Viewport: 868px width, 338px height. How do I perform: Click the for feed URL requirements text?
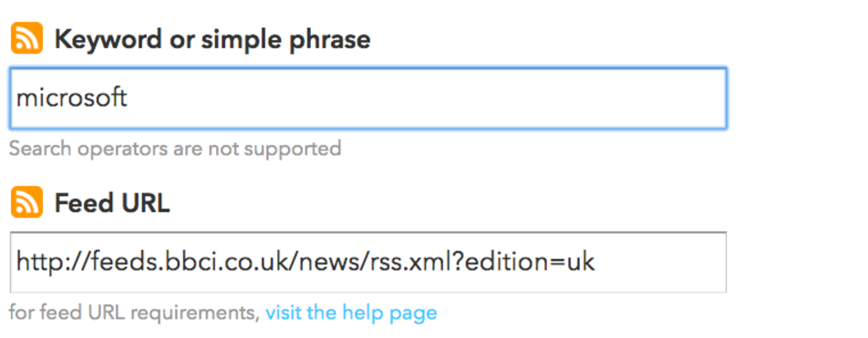pos(135,312)
